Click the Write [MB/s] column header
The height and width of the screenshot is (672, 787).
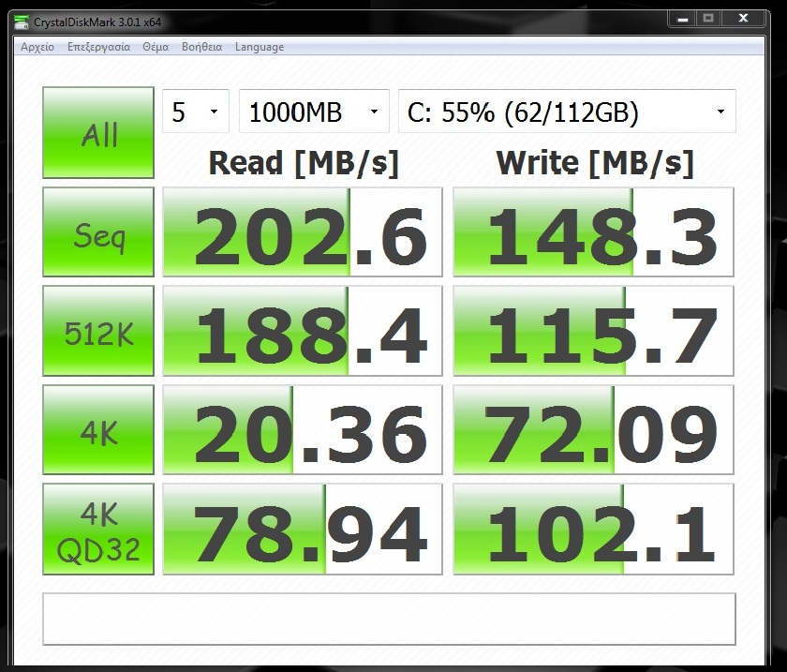[x=595, y=163]
